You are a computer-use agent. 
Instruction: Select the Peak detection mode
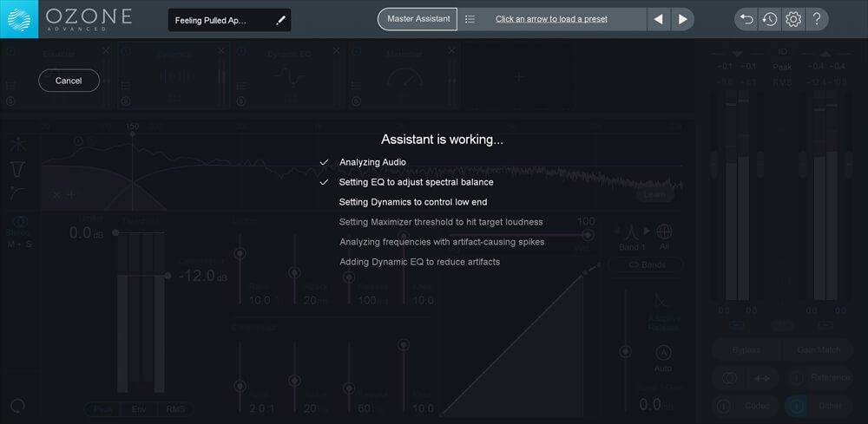[102, 409]
